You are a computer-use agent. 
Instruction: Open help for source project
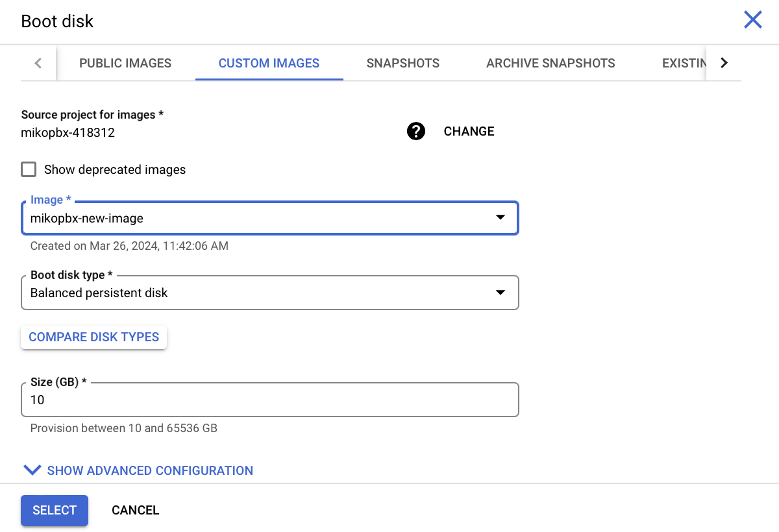coord(415,132)
